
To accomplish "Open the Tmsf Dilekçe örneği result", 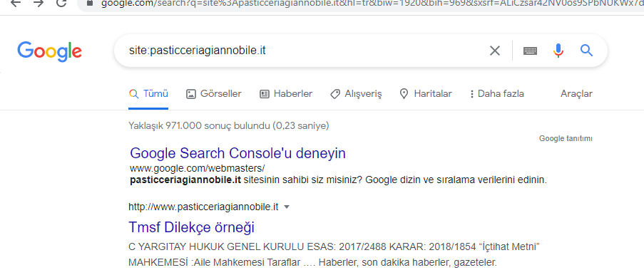I will click(191, 227).
